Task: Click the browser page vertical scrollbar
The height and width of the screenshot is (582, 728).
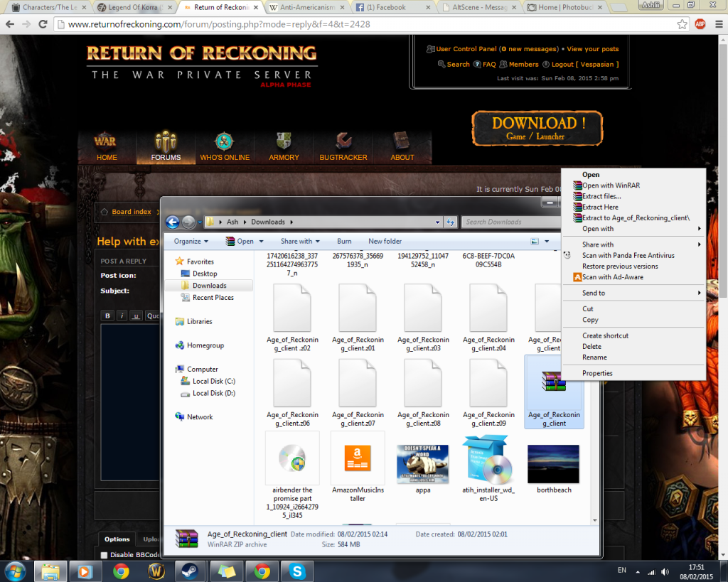Action: [x=723, y=172]
